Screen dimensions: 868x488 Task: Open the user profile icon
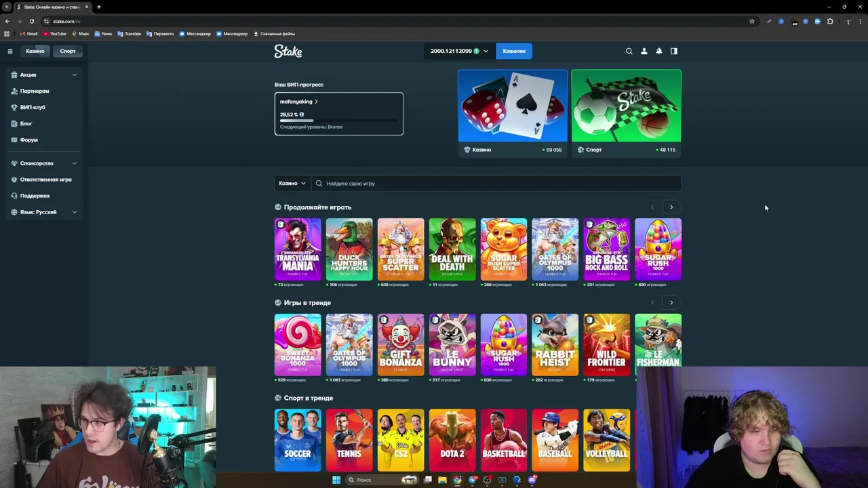click(644, 51)
